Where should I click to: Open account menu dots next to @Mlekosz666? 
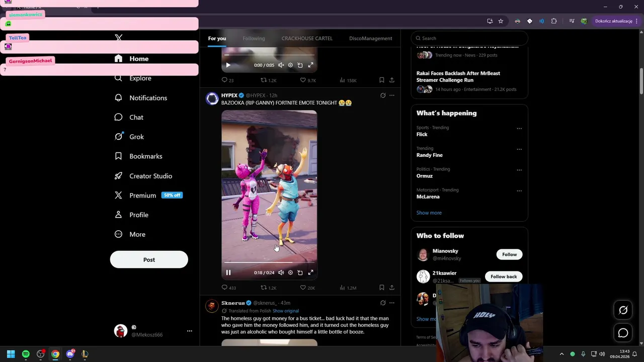click(190, 331)
